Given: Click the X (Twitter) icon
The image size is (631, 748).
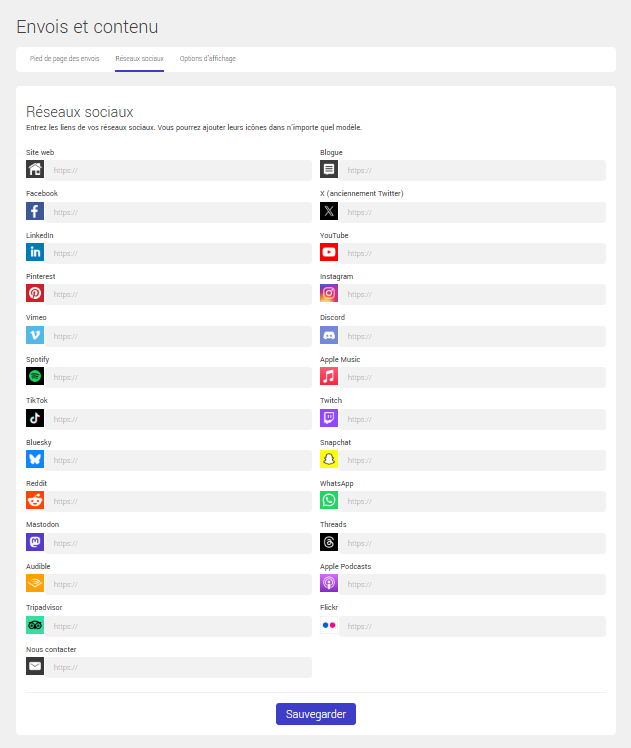Looking at the screenshot, I should coord(329,211).
